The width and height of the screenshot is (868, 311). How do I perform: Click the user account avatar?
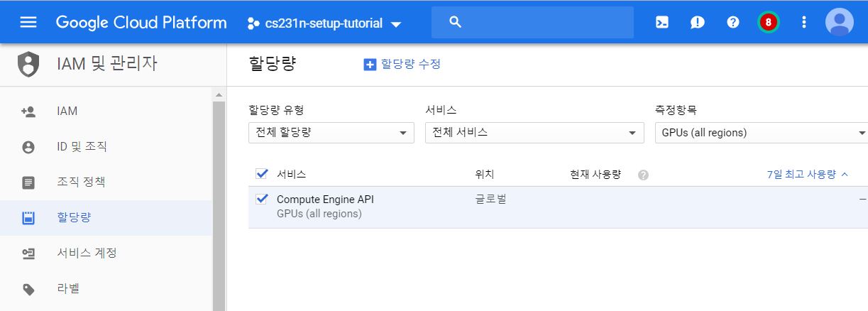coord(839,22)
